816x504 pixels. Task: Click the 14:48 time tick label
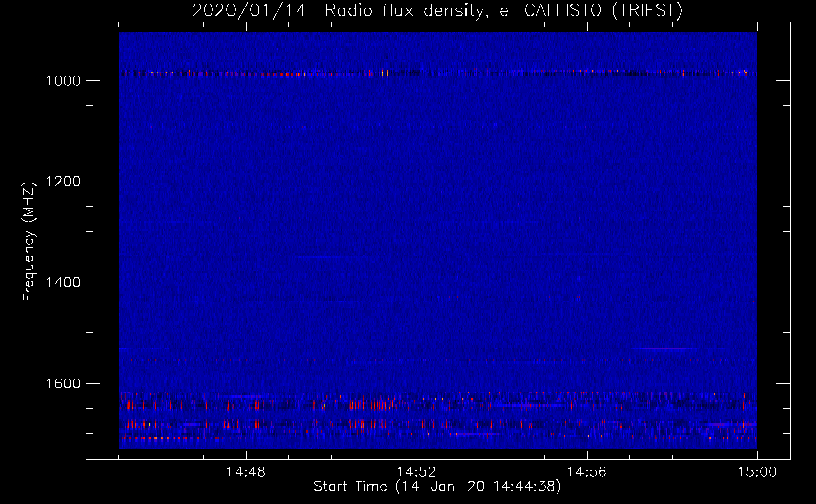(x=246, y=472)
